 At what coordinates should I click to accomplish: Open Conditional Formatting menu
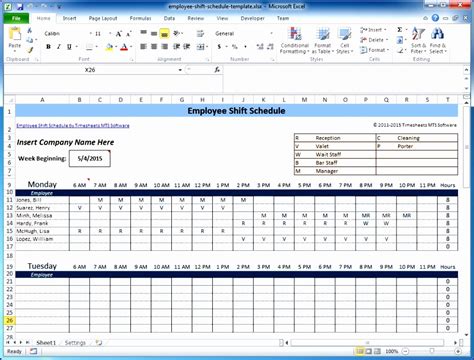click(x=294, y=40)
